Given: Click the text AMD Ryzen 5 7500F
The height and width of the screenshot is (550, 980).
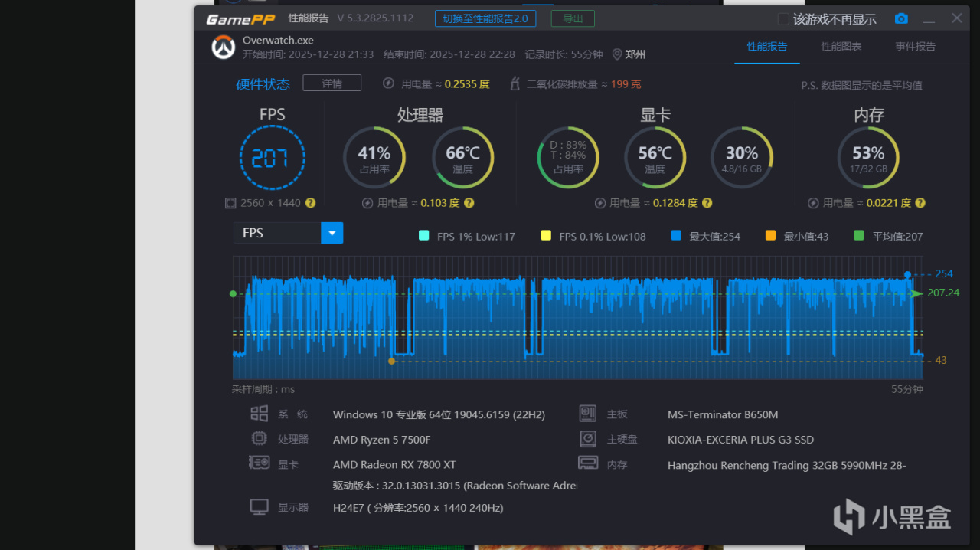Looking at the screenshot, I should point(381,440).
